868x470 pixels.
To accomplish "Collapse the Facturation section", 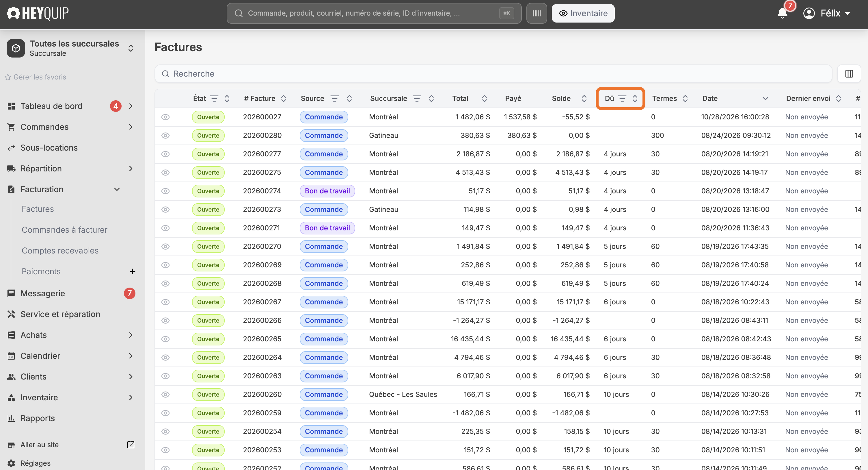I will click(117, 189).
